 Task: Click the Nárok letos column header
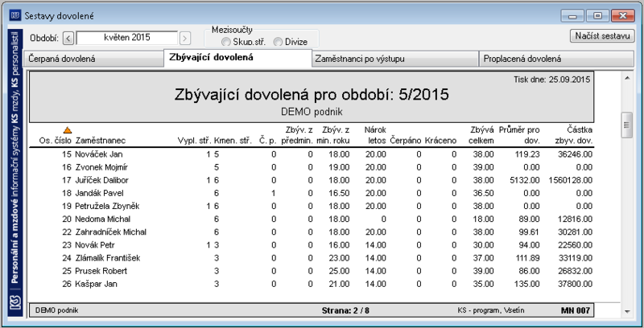click(376, 135)
